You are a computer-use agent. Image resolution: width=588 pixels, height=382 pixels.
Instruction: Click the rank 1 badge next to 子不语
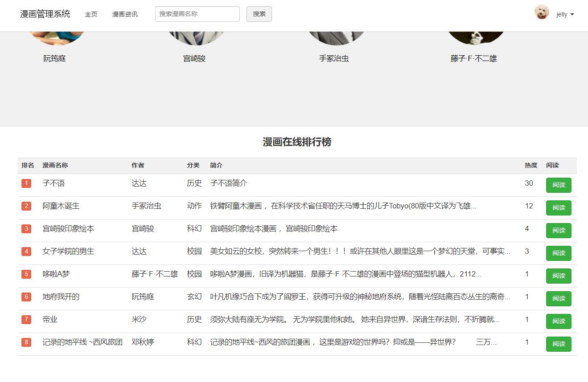coord(26,184)
